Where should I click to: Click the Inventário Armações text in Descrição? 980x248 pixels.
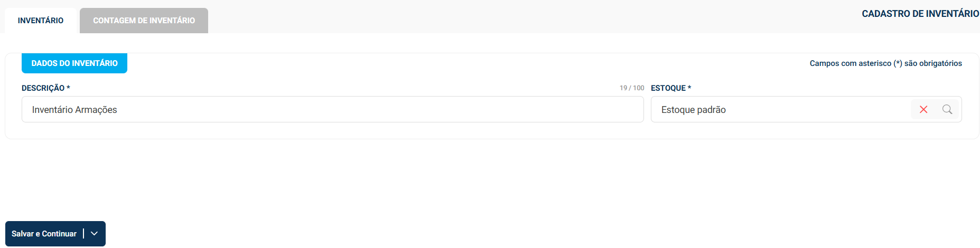(x=74, y=110)
